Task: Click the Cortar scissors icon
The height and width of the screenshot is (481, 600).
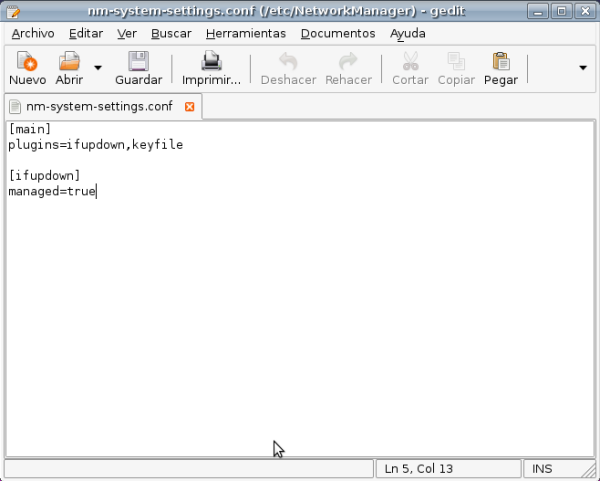Action: 410,62
